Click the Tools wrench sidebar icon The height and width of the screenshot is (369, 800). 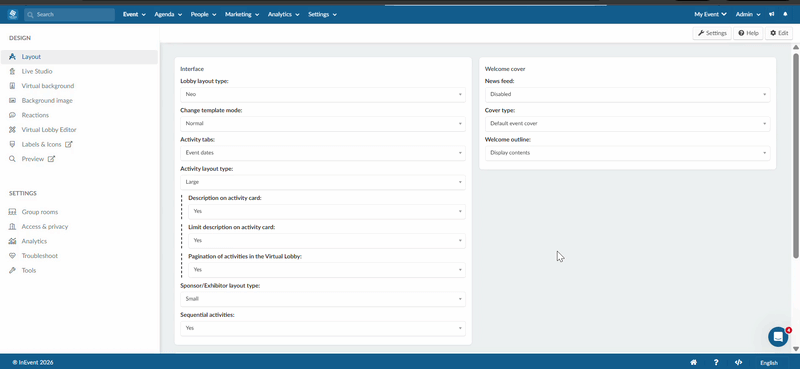click(12, 270)
